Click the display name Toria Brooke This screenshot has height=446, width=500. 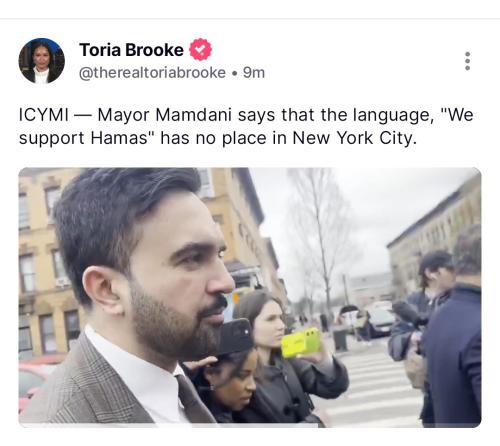(x=131, y=50)
